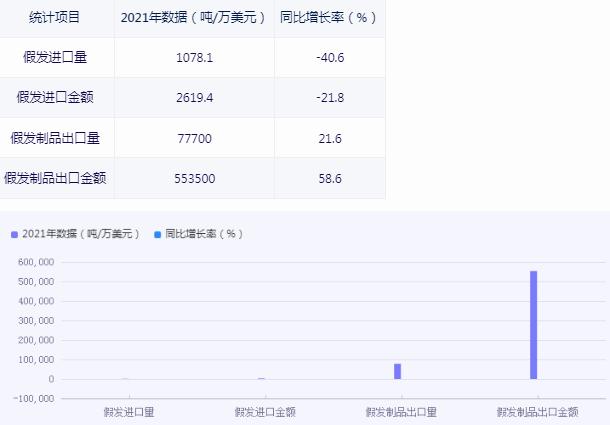Toggle the 2021年数据 legend series
Viewport: 610px width, 425px height.
pyautogui.click(x=80, y=234)
